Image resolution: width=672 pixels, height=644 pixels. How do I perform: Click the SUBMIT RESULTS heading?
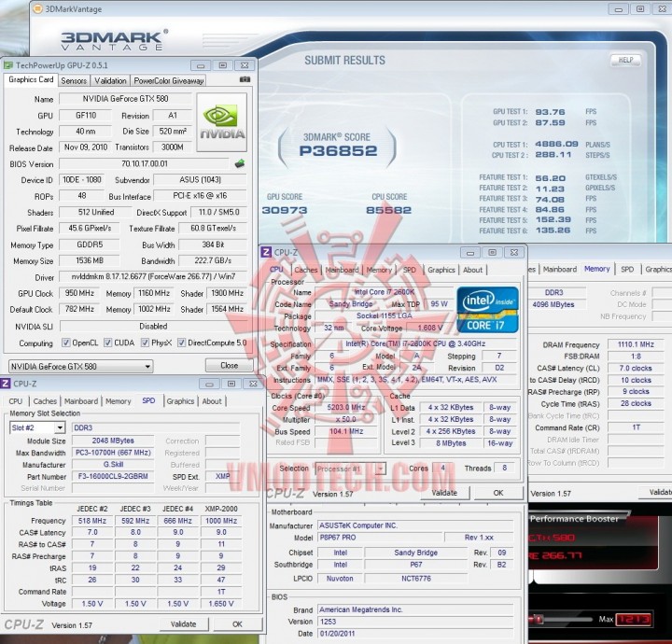(345, 61)
